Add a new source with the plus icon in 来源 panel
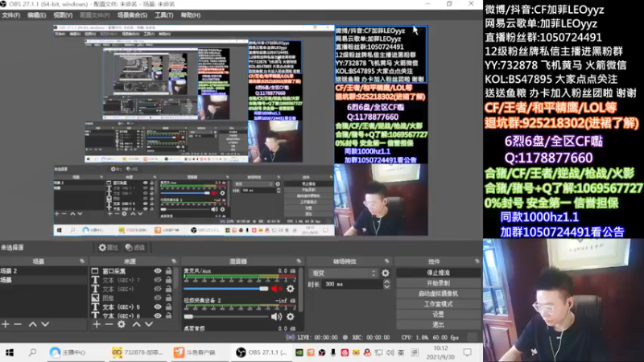This screenshot has height=362, width=644. pos(96,324)
